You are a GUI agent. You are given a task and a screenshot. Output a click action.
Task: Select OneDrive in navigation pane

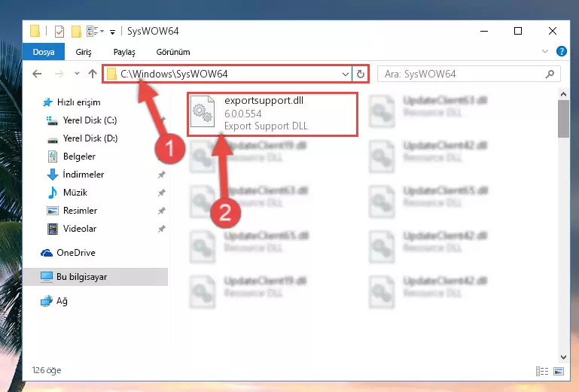76,253
